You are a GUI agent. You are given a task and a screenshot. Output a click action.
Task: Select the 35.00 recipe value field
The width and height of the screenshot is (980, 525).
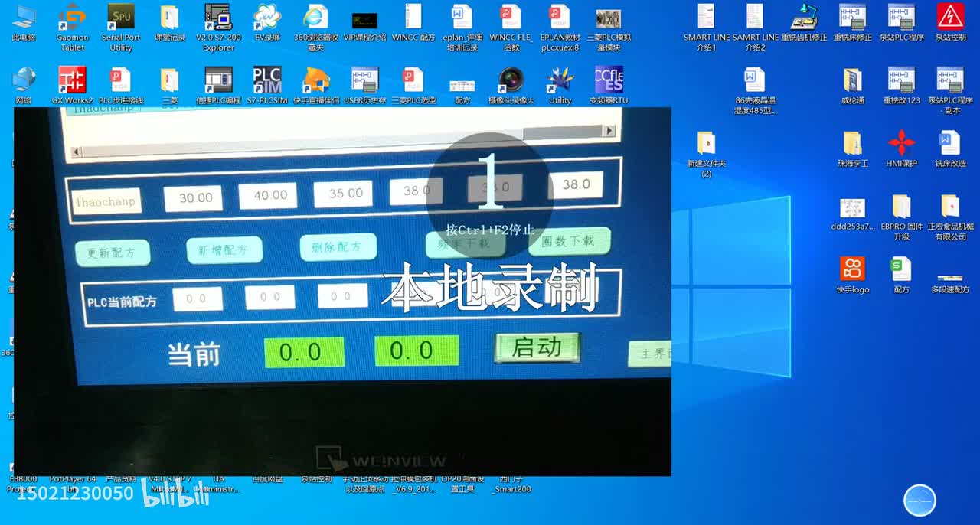pos(343,194)
